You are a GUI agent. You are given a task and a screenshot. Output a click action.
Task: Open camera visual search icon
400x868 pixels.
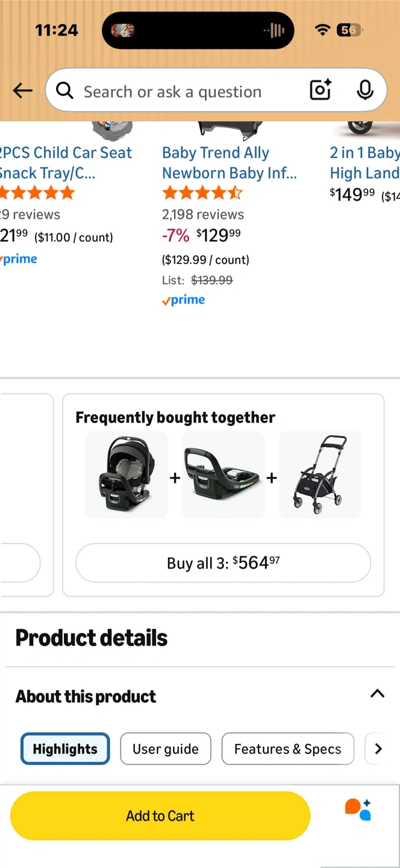[320, 90]
